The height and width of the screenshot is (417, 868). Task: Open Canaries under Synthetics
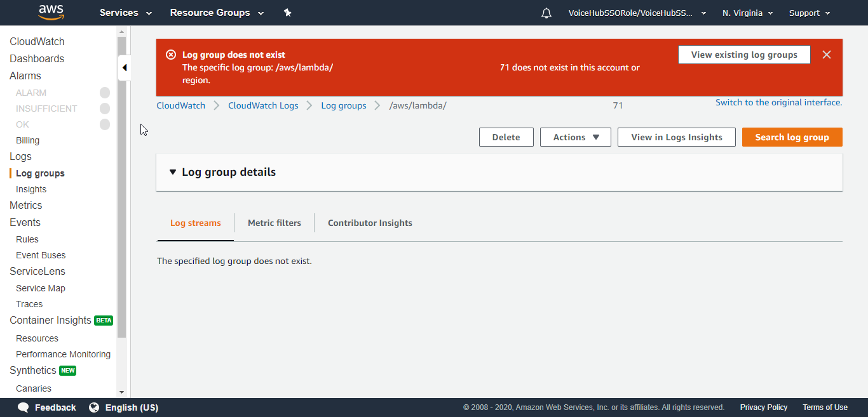coord(34,388)
